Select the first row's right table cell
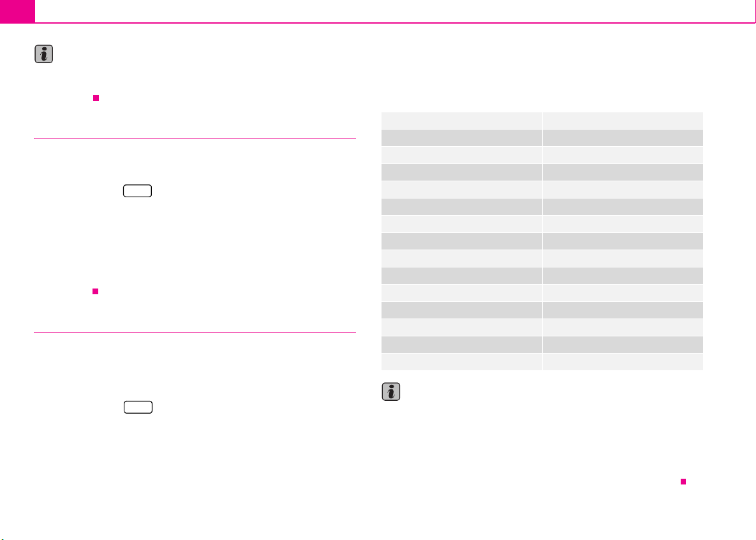Screen dimensions: 756x540 coord(623,120)
